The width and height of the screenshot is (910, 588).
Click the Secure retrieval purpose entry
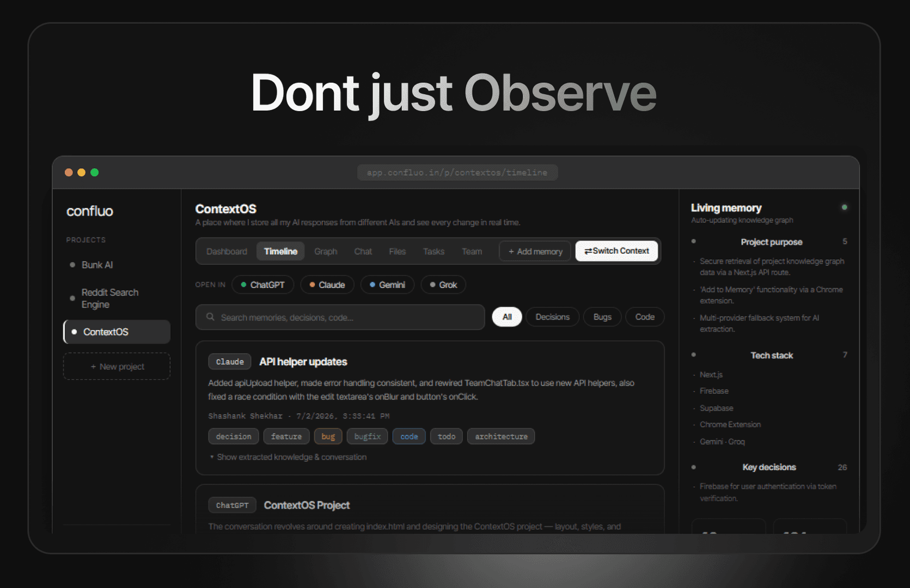tap(772, 267)
